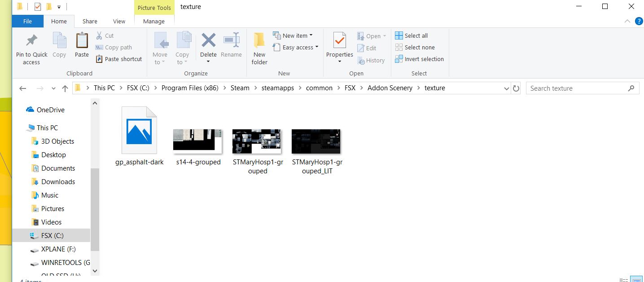The width and height of the screenshot is (644, 282).
Task: Open the File menu tab
Action: click(27, 21)
